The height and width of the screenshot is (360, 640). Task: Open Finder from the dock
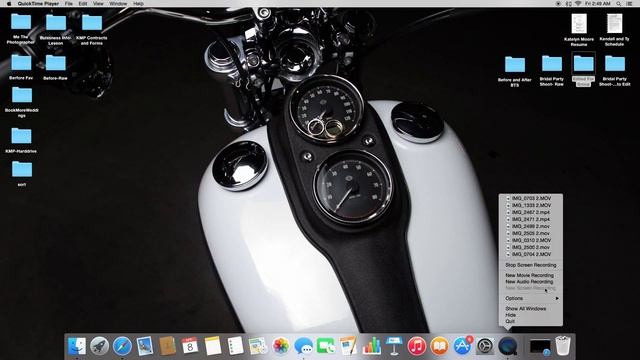[77, 346]
